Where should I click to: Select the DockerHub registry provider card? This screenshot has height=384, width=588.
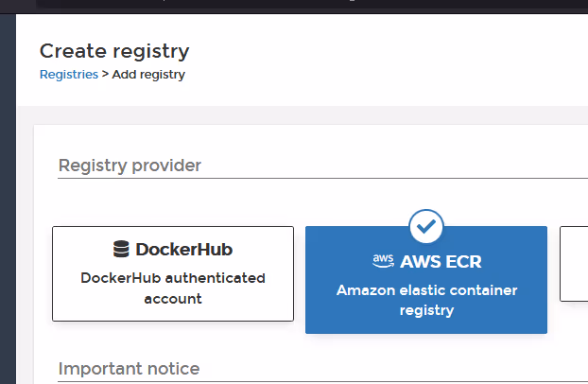point(173,273)
